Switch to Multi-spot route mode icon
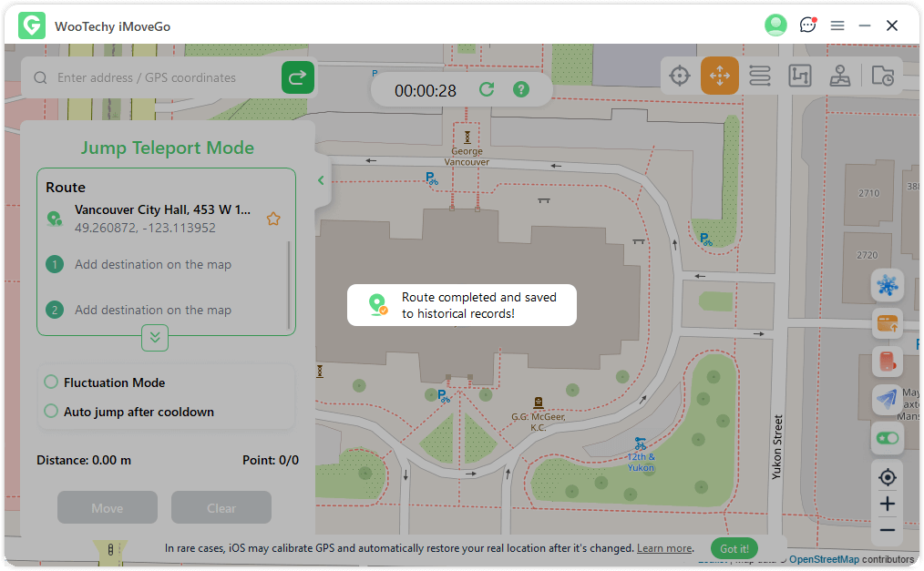This screenshot has height=571, width=924. coord(800,76)
